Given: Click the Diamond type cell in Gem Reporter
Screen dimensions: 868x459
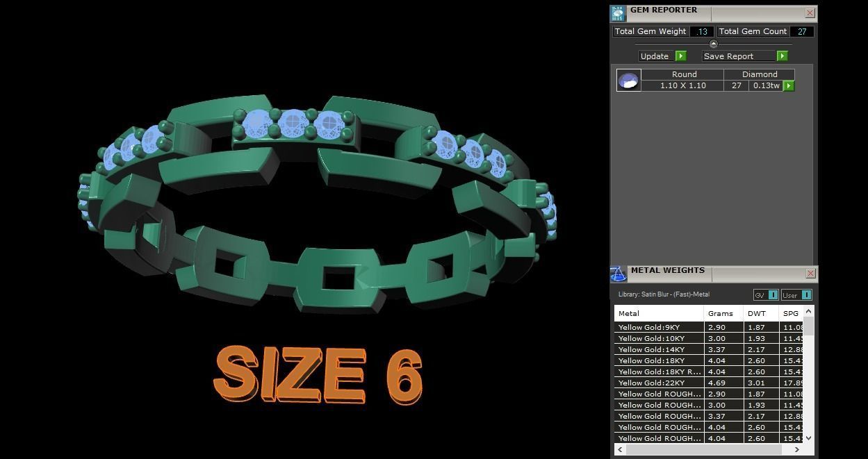Looking at the screenshot, I should click(759, 74).
